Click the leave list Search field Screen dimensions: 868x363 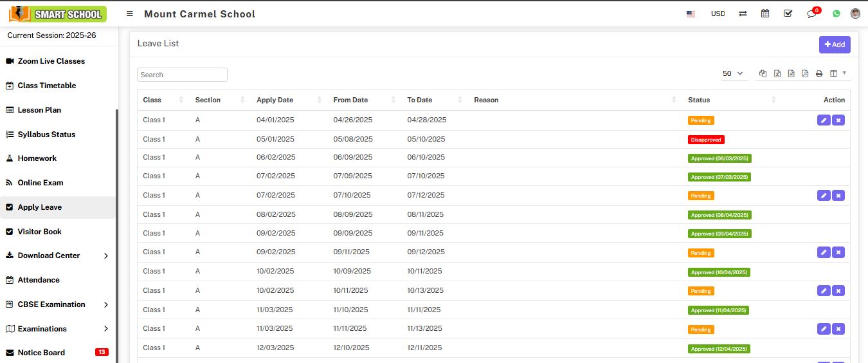coord(183,75)
